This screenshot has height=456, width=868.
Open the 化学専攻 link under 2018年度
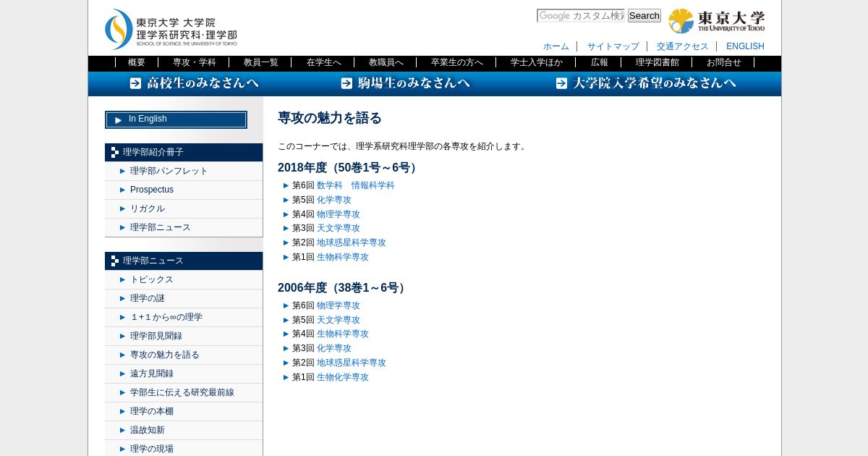[x=334, y=200]
